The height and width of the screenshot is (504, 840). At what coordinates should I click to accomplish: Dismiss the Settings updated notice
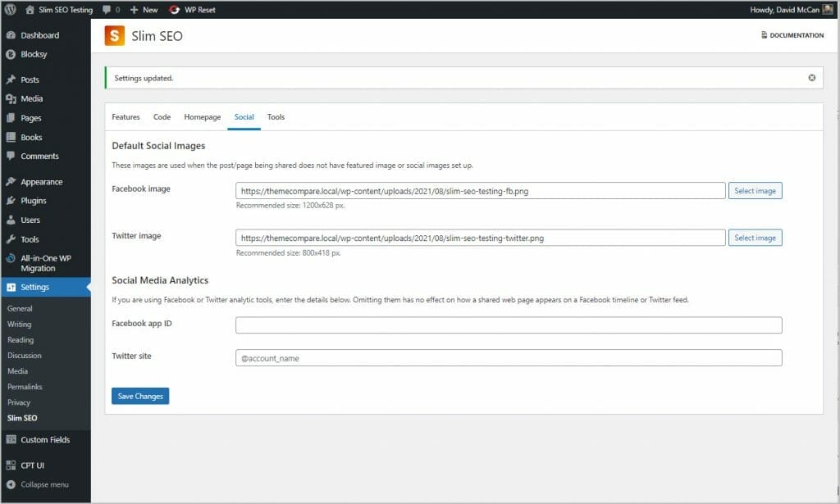[x=812, y=78]
